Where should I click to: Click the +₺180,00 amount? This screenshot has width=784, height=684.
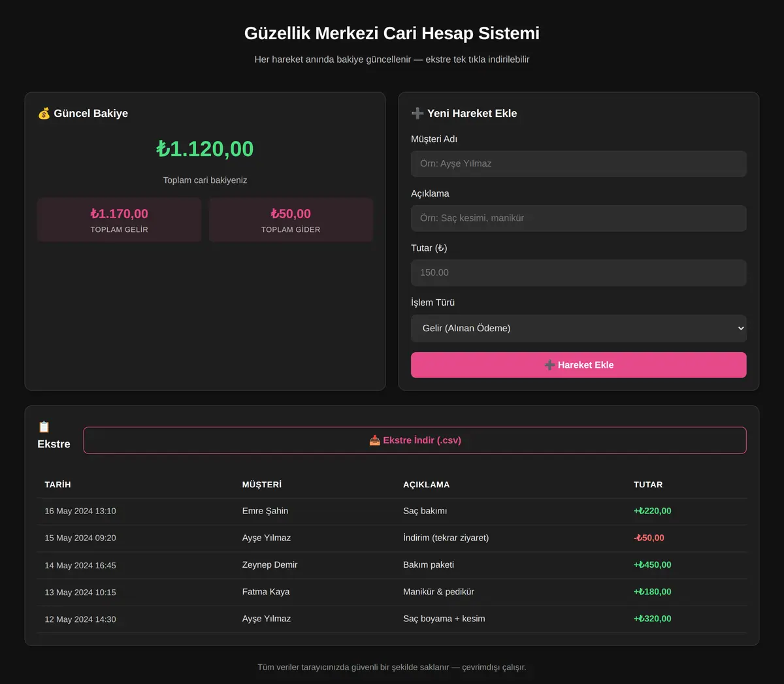pos(653,592)
